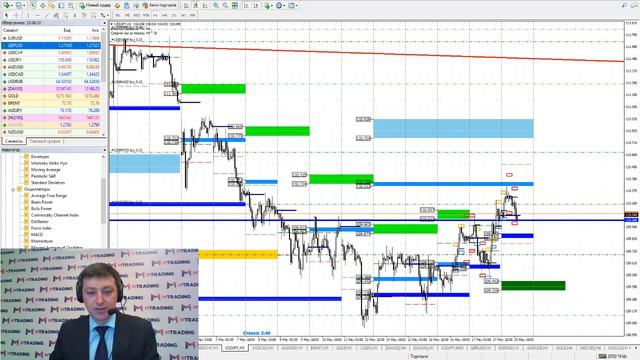The height and width of the screenshot is (360, 640).
Task: Collapse the Осцилляторы tree node
Action: 13,189
